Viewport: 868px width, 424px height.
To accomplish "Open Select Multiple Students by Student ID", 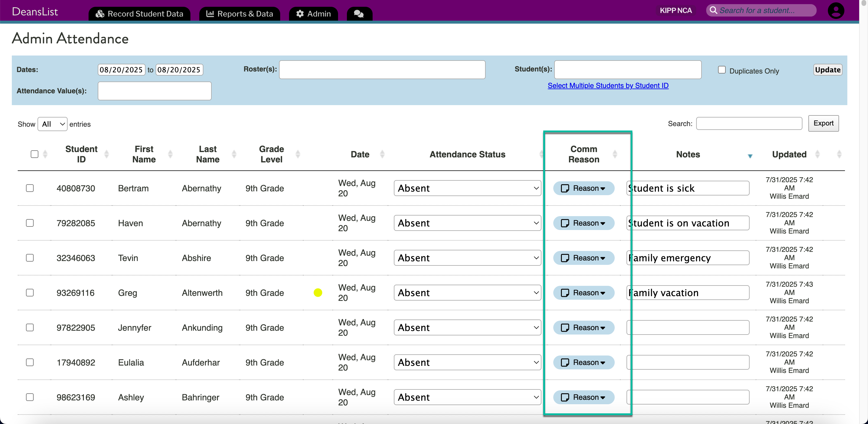I will (608, 86).
